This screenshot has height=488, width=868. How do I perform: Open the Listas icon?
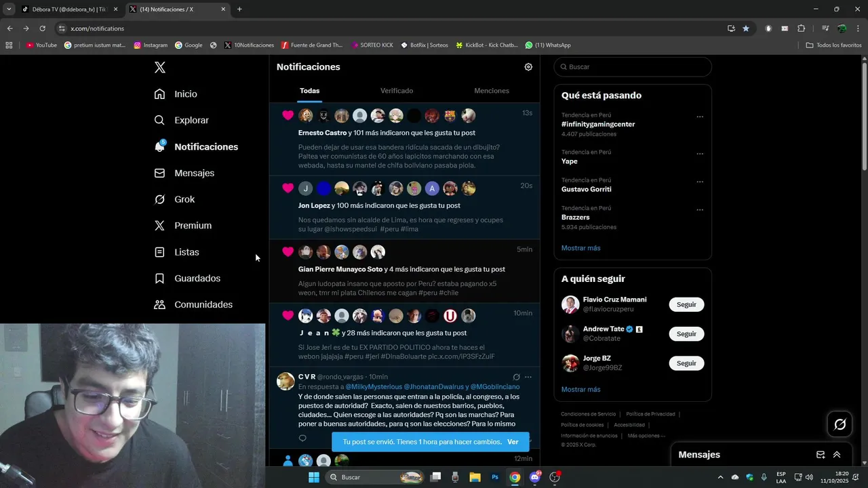click(159, 252)
